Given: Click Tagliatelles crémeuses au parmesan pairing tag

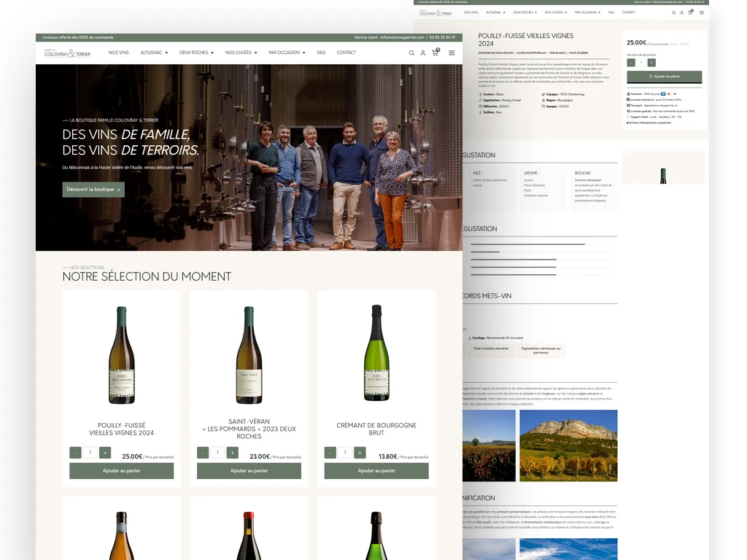Looking at the screenshot, I should point(541,351).
